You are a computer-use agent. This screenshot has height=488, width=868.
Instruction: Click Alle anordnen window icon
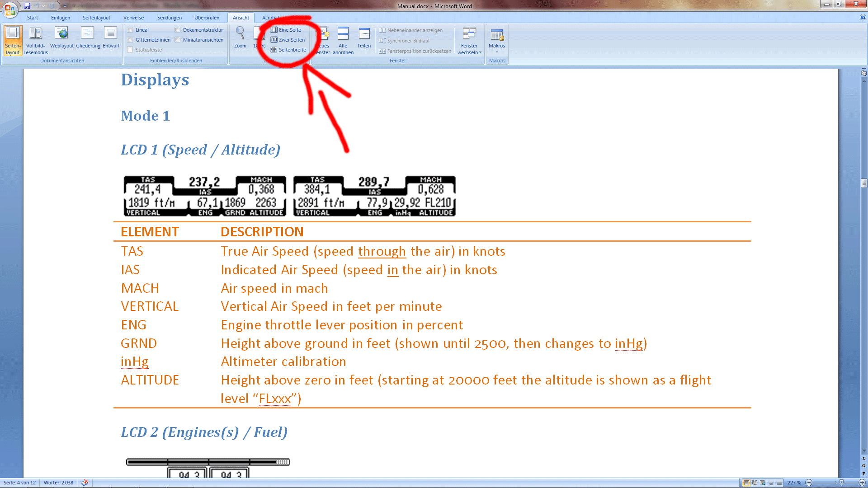343,40
